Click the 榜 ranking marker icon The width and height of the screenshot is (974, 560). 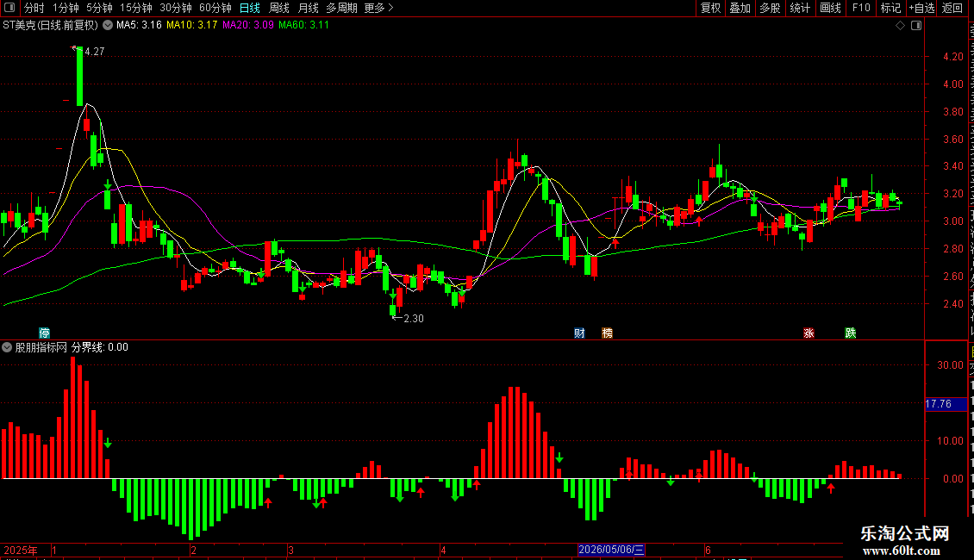coord(607,333)
